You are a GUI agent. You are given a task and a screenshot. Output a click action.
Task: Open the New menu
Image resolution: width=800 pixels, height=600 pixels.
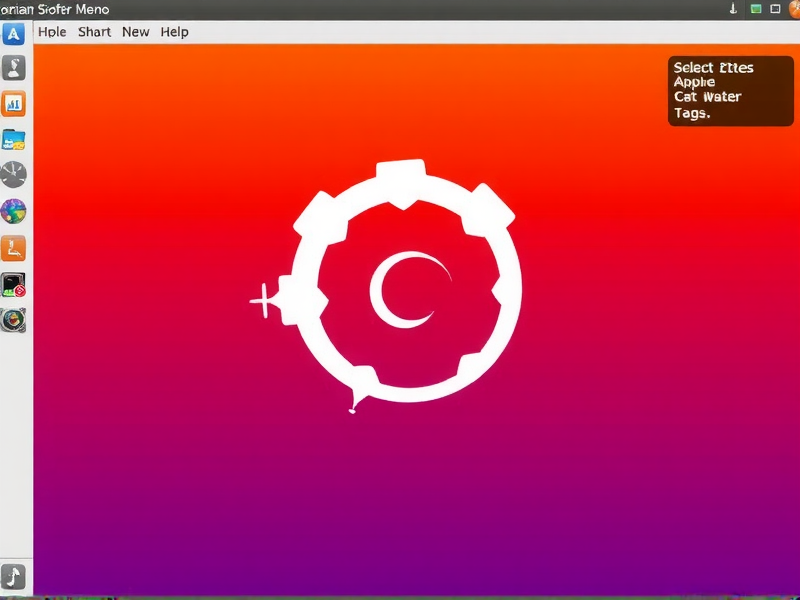click(x=135, y=31)
